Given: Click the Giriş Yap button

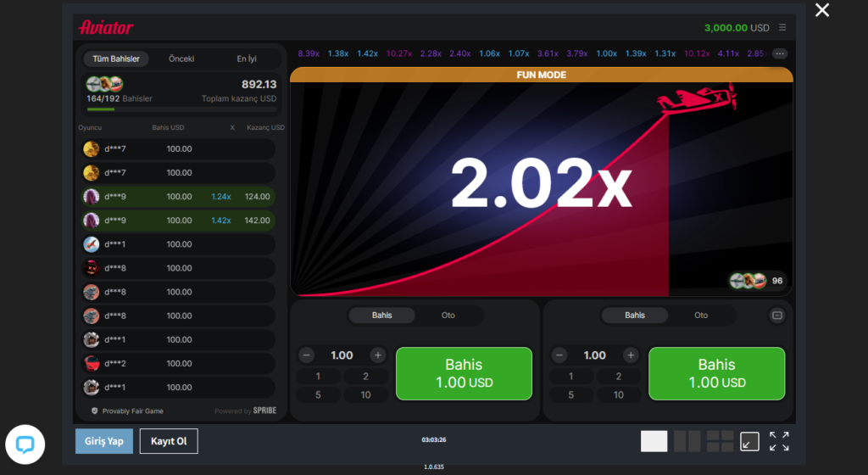Looking at the screenshot, I should click(104, 441).
